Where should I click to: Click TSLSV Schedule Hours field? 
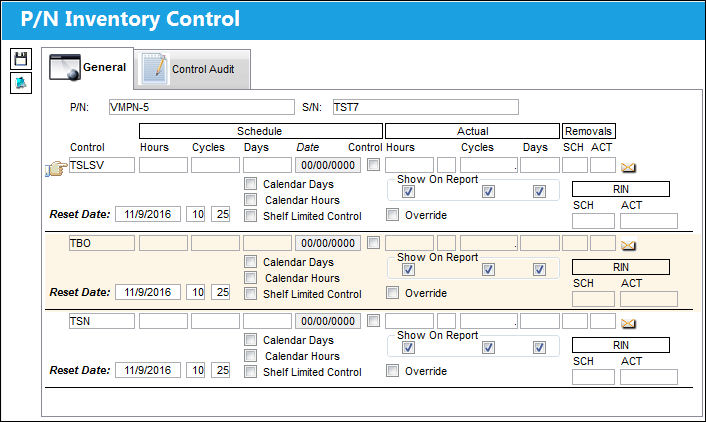(163, 165)
